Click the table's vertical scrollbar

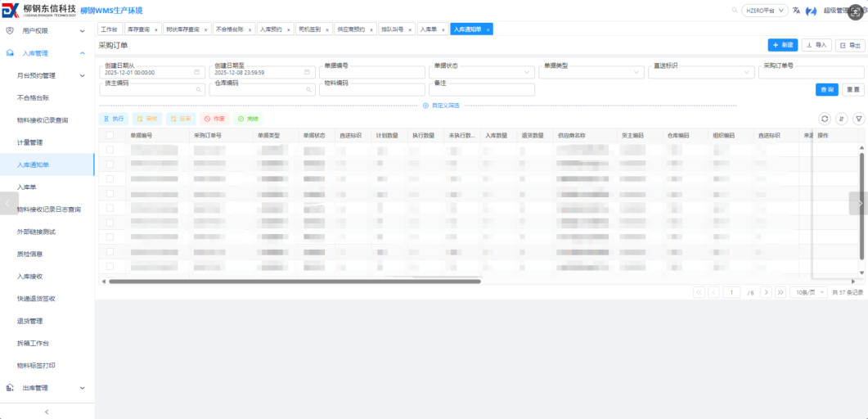click(x=861, y=206)
